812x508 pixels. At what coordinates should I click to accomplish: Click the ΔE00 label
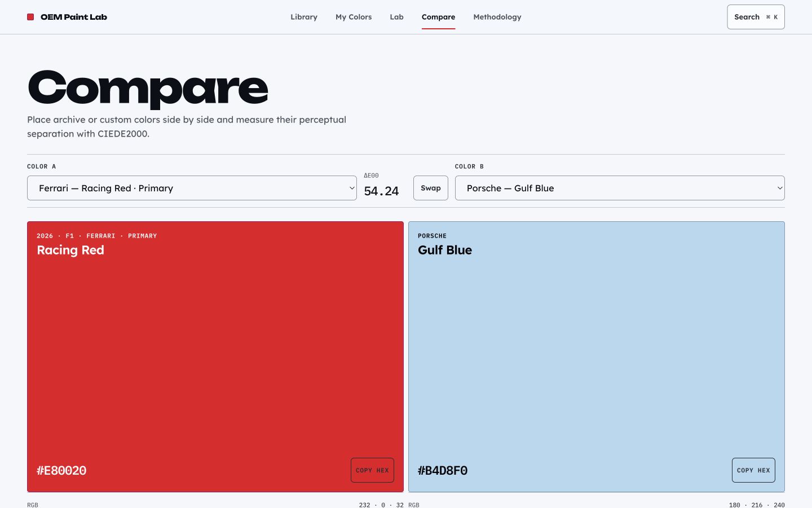click(x=371, y=176)
